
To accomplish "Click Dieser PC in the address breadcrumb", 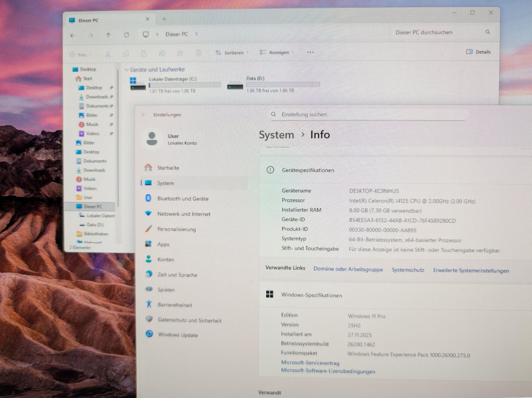I will [176, 35].
